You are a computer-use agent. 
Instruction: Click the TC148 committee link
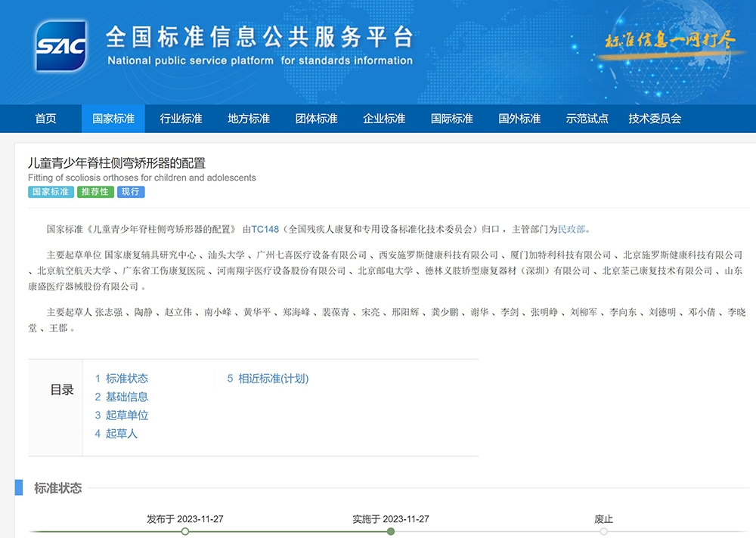tap(265, 229)
